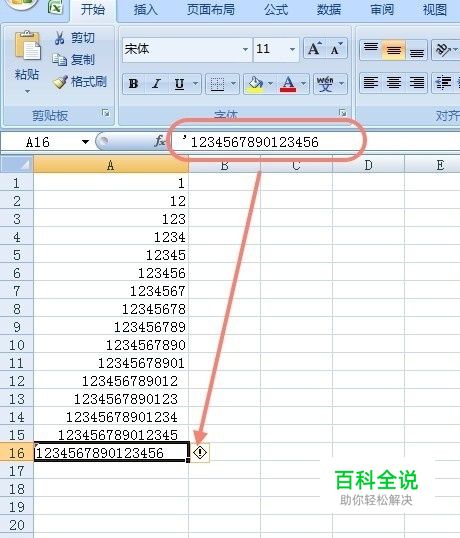The image size is (460, 538).
Task: Select cell containing 1234567890
Action: 111,345
